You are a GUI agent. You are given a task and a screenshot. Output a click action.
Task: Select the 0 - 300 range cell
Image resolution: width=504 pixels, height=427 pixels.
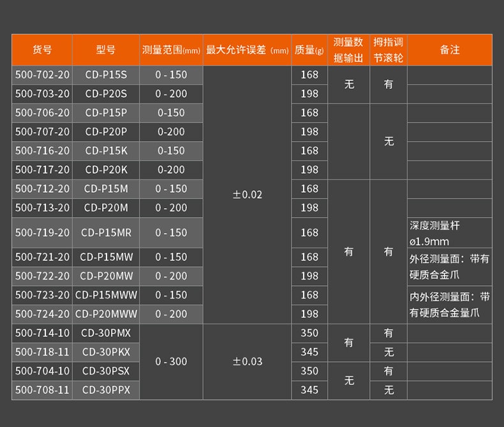[171, 361]
